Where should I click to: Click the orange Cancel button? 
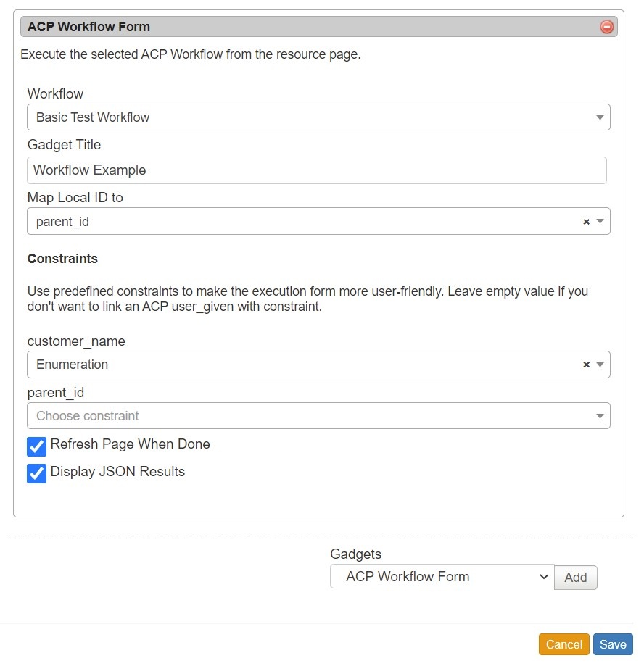(563, 644)
